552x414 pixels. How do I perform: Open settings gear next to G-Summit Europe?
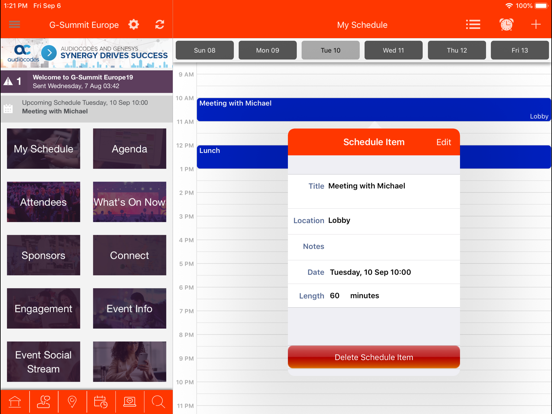(133, 25)
